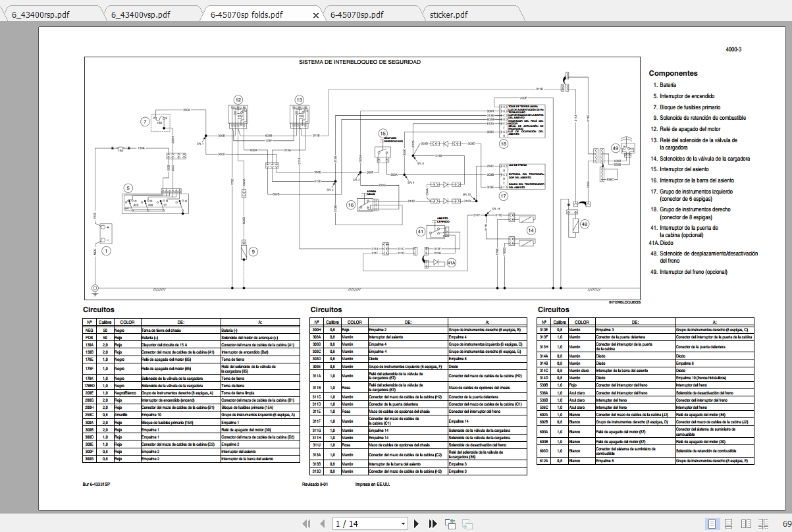Click the previous view arrow icon
Image resolution: width=792 pixels, height=532 pixels.
pos(450,523)
